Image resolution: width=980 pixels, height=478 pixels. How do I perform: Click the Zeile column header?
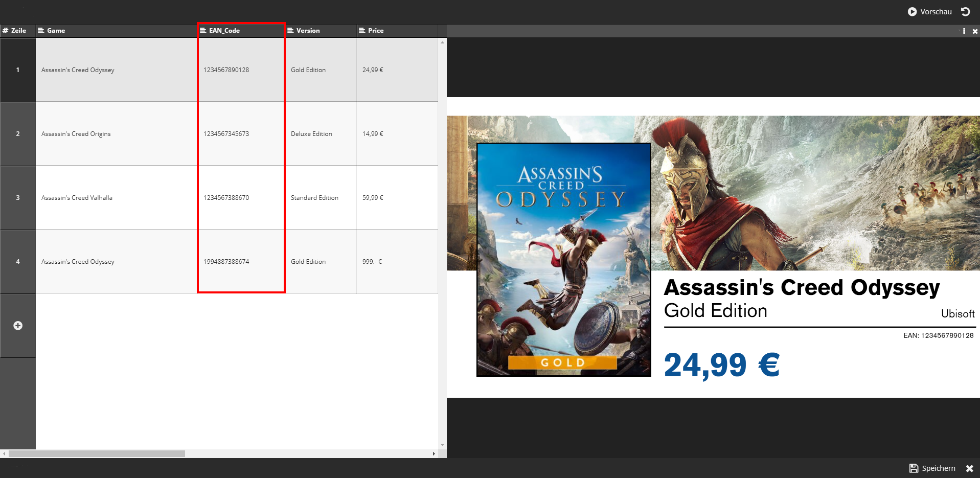click(x=18, y=31)
